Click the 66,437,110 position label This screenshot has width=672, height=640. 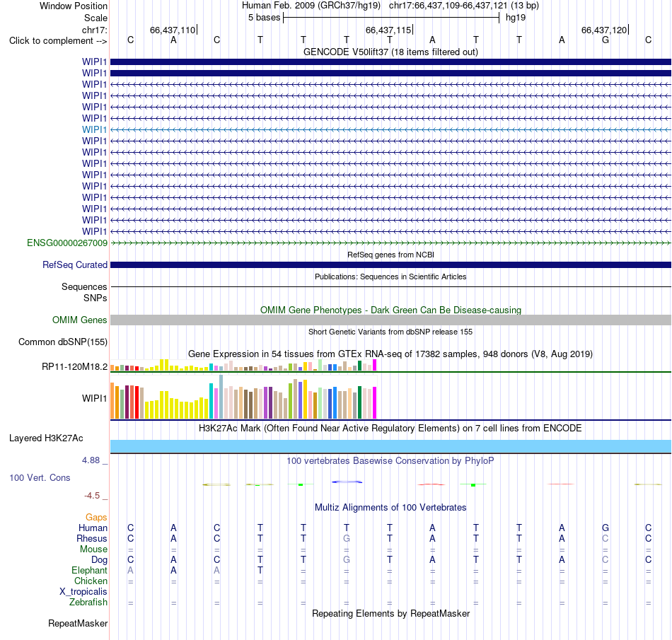[173, 30]
